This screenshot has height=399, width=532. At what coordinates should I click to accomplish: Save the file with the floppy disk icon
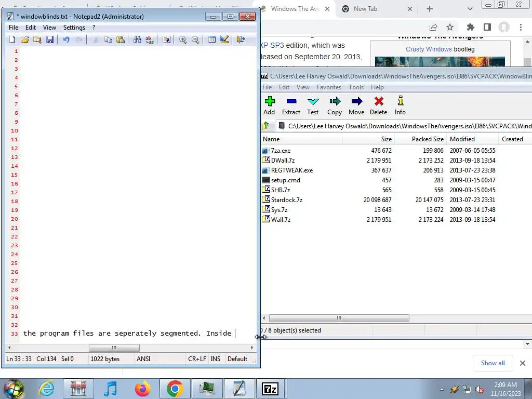coord(50,39)
